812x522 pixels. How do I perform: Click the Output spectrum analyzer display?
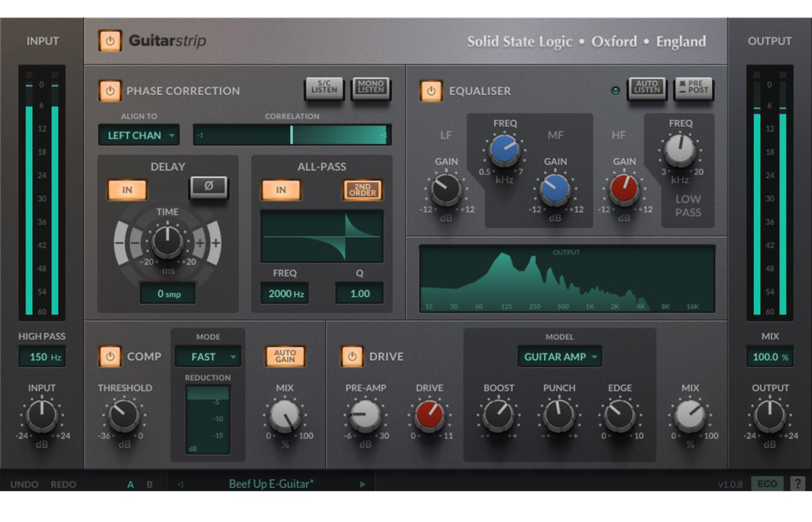567,279
